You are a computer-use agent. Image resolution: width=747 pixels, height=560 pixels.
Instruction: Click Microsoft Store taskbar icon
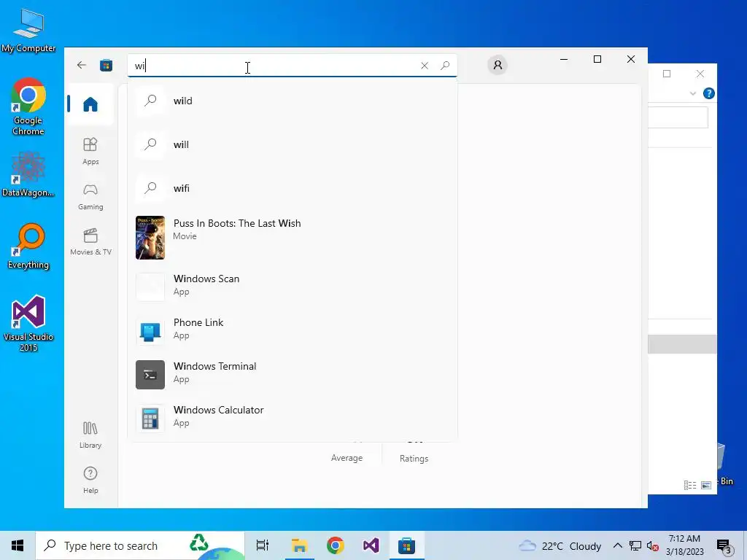click(406, 545)
